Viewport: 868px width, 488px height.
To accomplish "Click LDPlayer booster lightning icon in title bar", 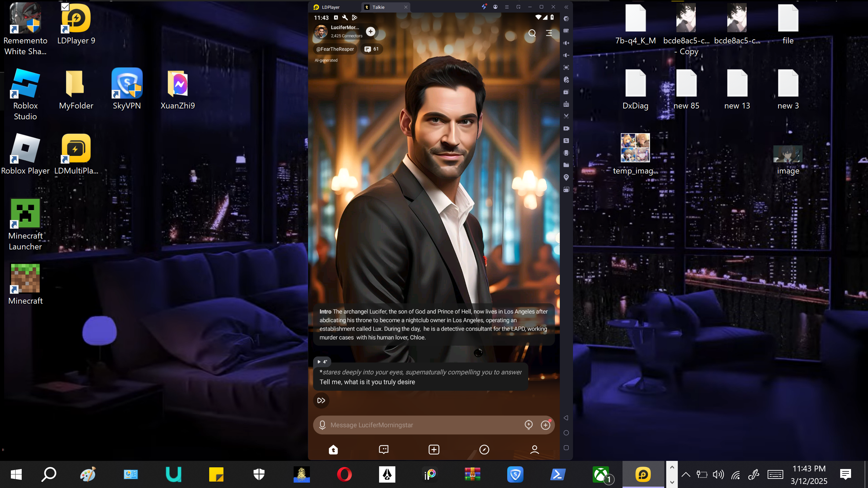I will (484, 6).
